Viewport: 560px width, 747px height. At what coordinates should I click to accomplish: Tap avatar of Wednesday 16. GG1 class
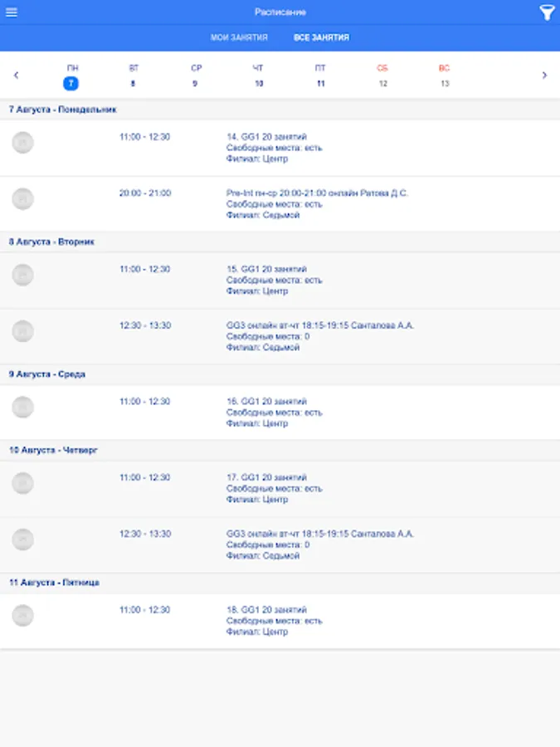23,408
